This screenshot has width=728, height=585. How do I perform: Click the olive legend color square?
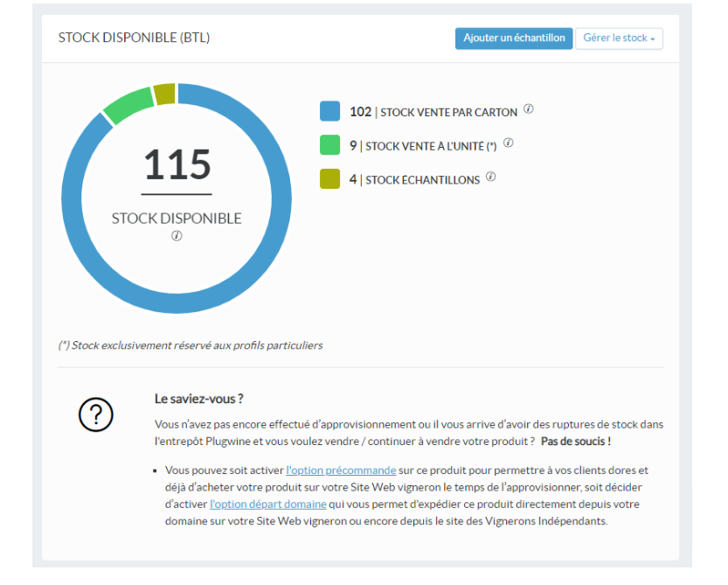coord(329,178)
